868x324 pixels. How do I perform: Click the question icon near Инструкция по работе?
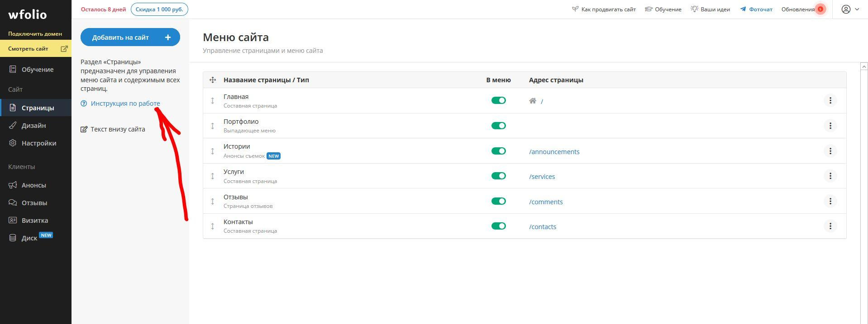(84, 103)
